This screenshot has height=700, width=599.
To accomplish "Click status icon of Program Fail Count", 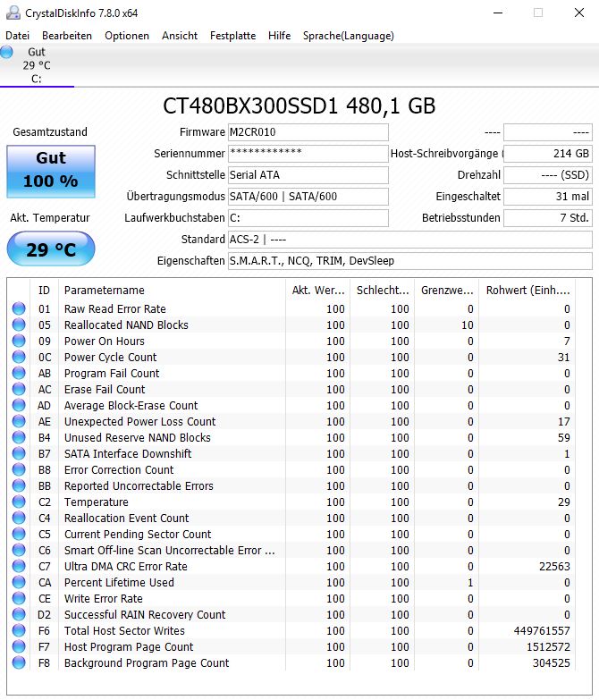I will 19,373.
